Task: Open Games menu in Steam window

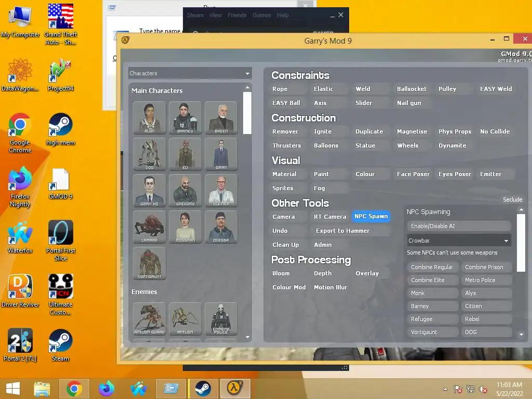Action: click(262, 15)
